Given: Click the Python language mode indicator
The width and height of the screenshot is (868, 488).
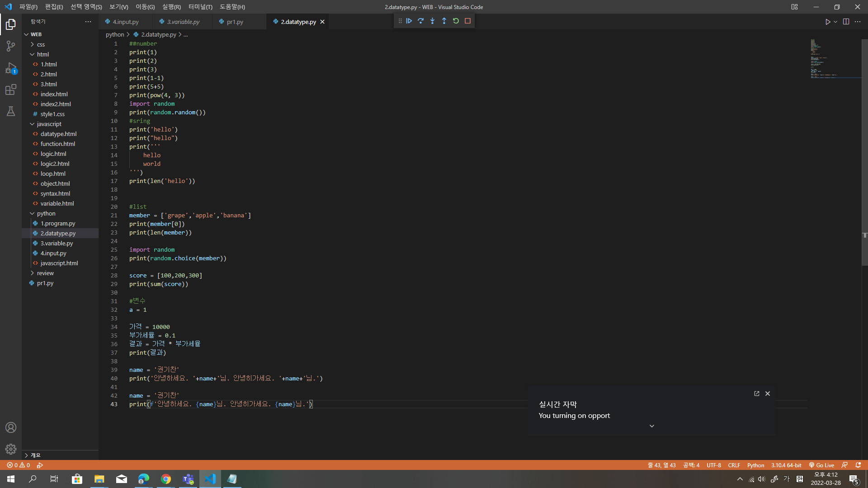Looking at the screenshot, I should [x=755, y=465].
